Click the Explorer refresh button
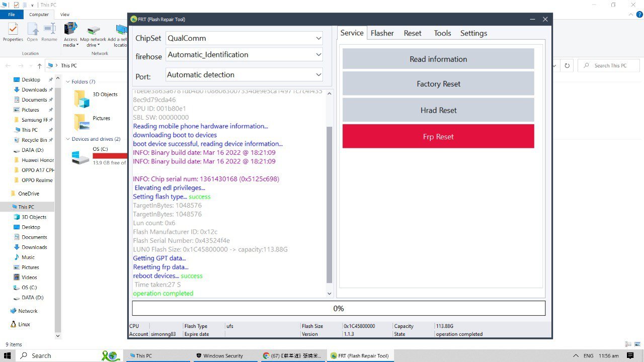 tap(567, 66)
